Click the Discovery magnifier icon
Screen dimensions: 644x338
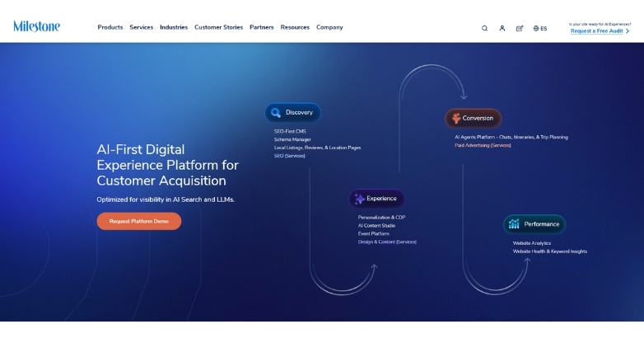click(276, 113)
